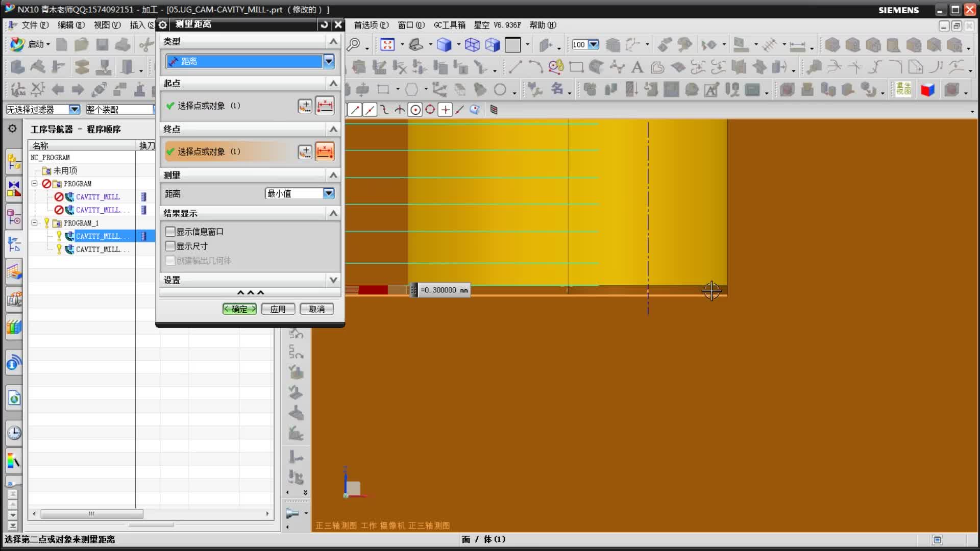Enable the 显示信息窗口 checkbox
The height and width of the screenshot is (551, 980).
pyautogui.click(x=170, y=232)
